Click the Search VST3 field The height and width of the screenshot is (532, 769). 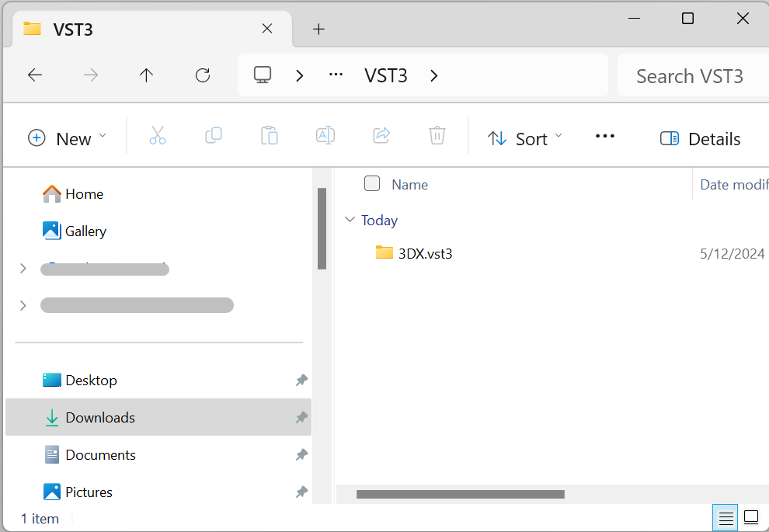(x=690, y=76)
